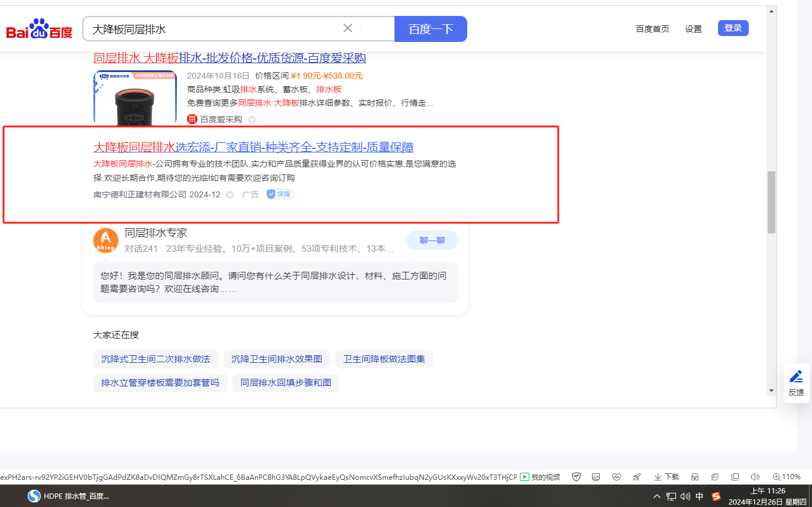Screen dimensions: 812x507
Task: Click the rocket speed-up icon
Action: coord(636,477)
